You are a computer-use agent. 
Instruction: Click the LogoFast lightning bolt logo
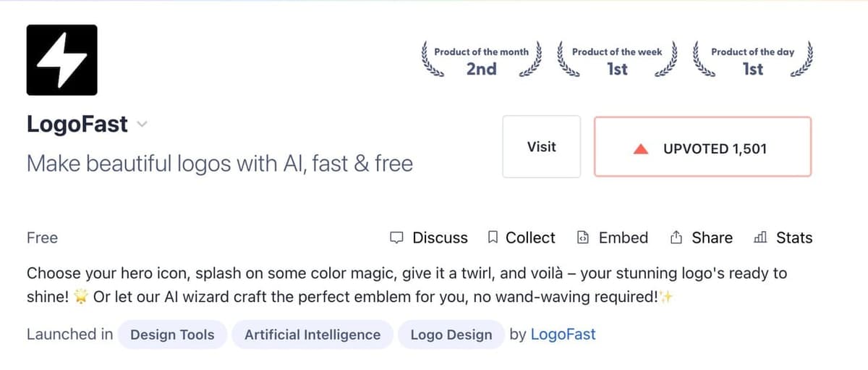coord(61,60)
